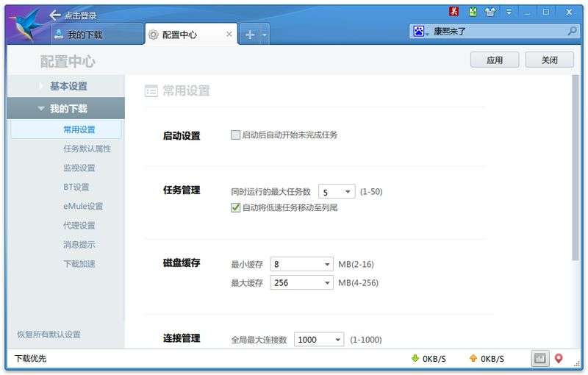Image resolution: width=588 pixels, height=375 pixels.
Task: Click the 应用 button
Action: pos(495,60)
